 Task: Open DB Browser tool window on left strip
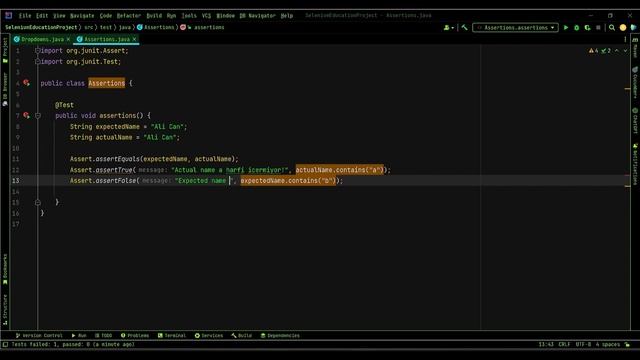pyautogui.click(x=5, y=89)
